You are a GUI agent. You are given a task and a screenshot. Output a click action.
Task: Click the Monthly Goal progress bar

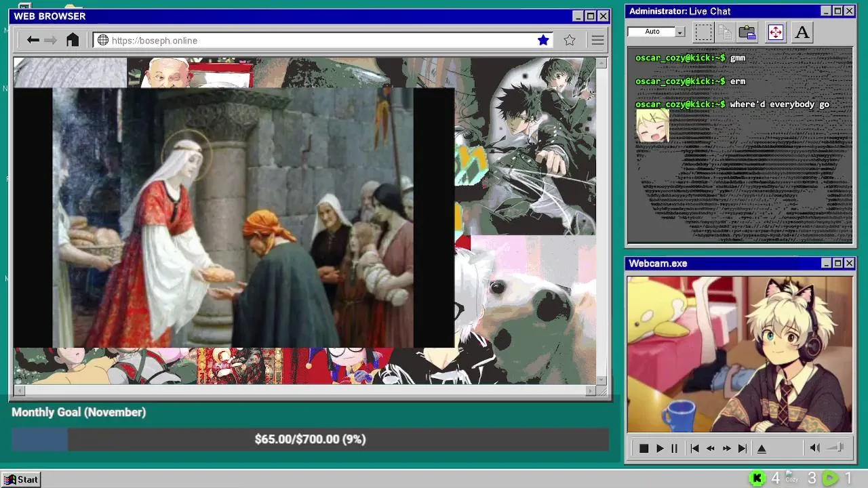tap(310, 439)
